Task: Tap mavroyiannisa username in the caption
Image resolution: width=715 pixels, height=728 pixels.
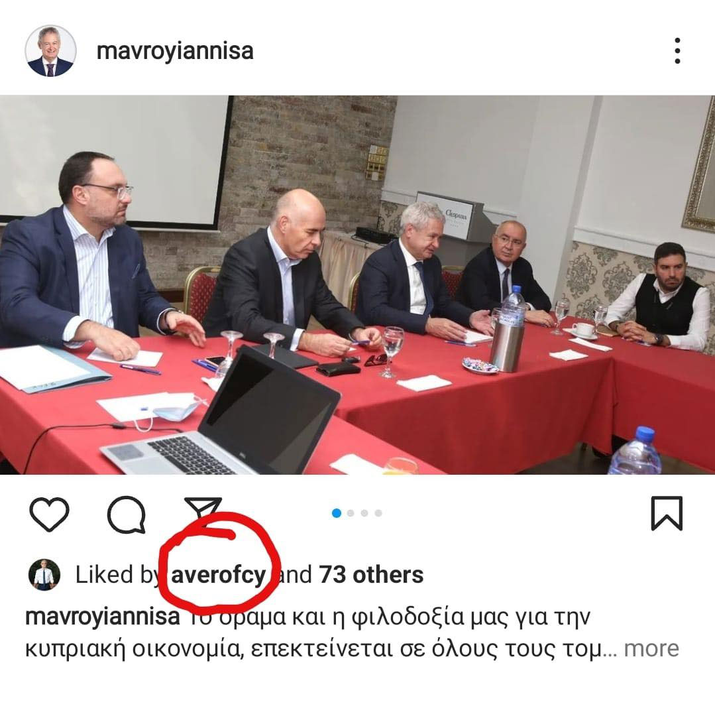Action: coord(103,617)
